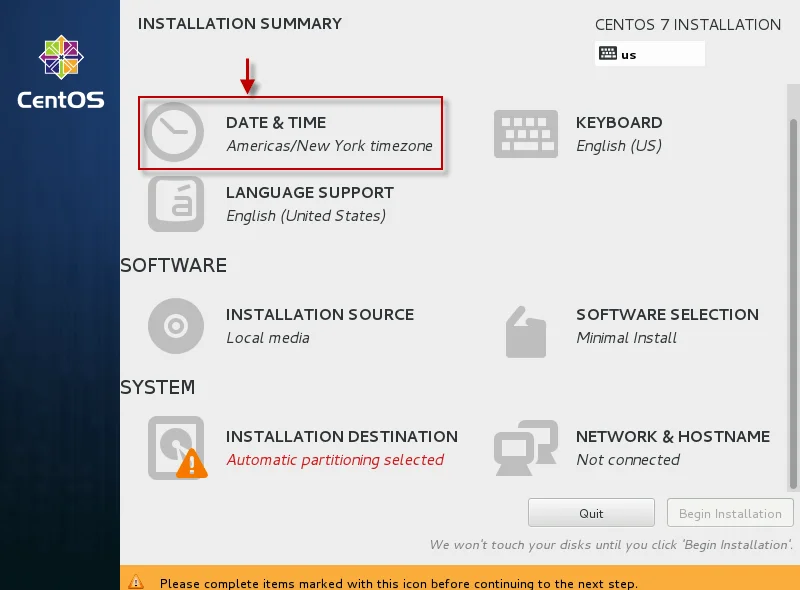Select INSTALLATION SOURCE Local media
Screen dimensions: 800x590
tap(320, 326)
